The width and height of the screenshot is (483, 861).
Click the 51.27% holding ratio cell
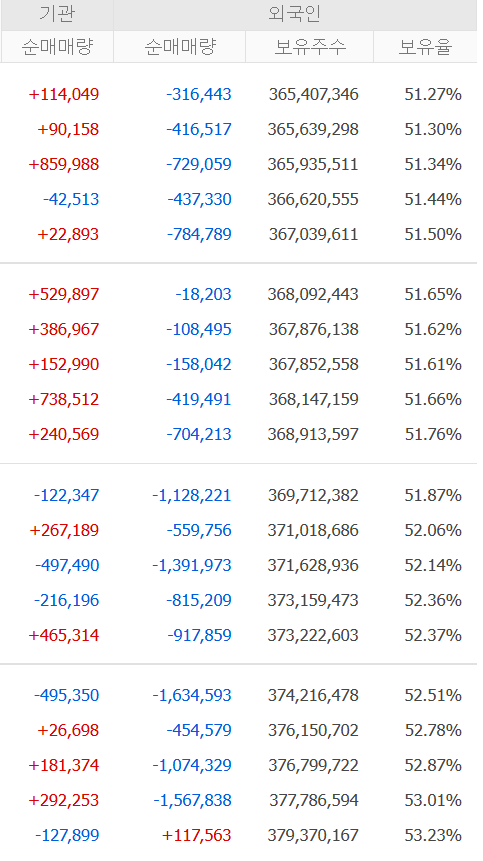coord(433,94)
